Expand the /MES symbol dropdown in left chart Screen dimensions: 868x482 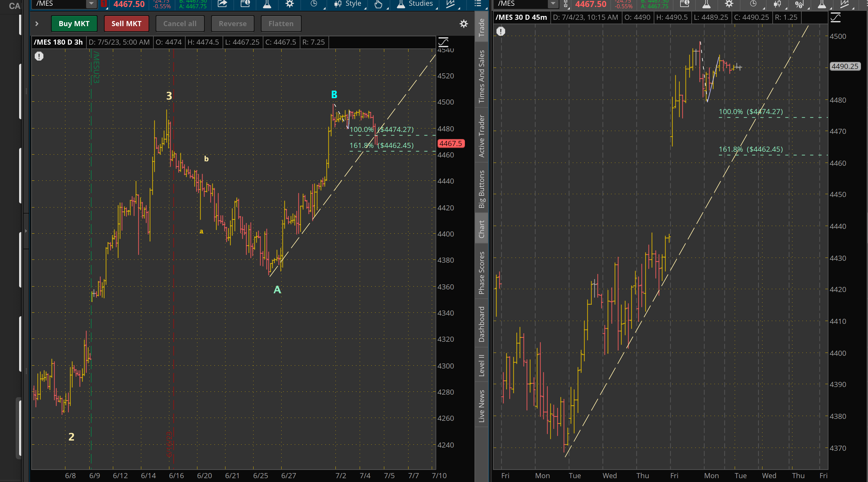point(91,4)
